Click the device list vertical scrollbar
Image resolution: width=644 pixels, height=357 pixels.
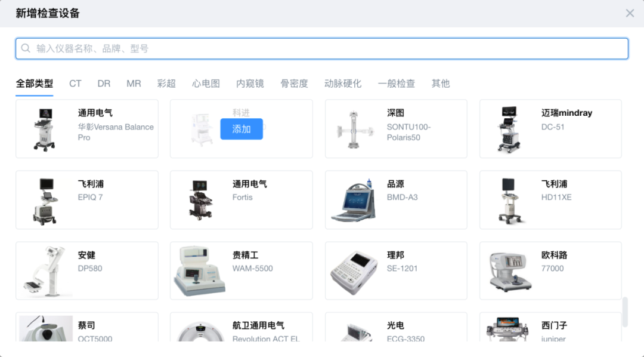point(625,312)
